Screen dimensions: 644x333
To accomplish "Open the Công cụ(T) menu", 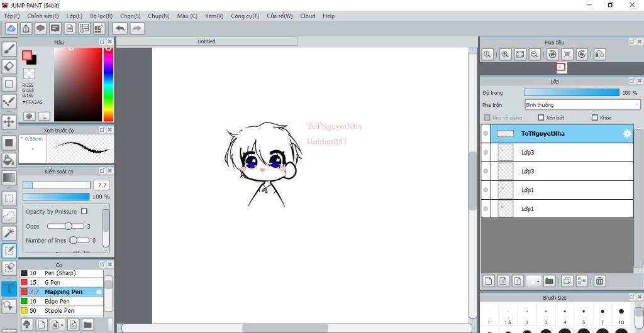I will point(245,16).
